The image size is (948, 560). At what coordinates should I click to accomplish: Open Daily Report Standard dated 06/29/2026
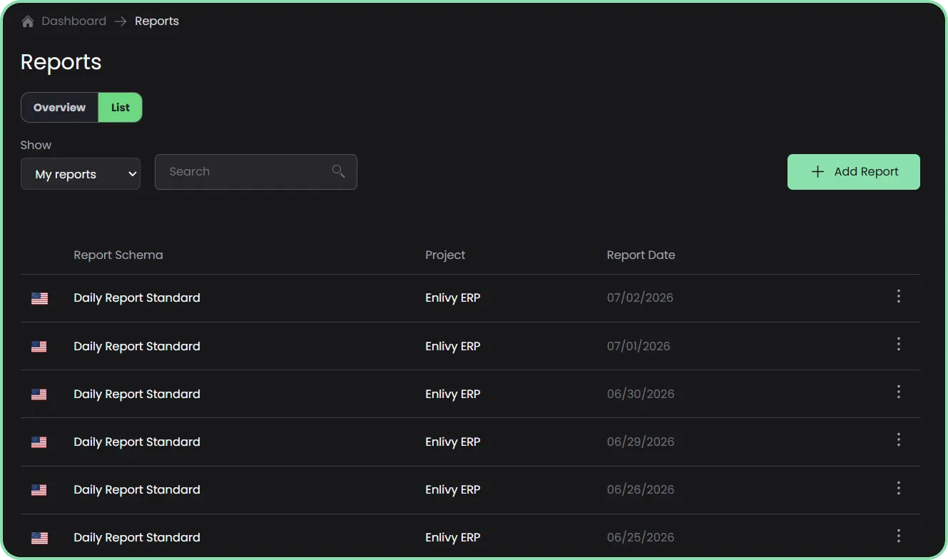(137, 442)
